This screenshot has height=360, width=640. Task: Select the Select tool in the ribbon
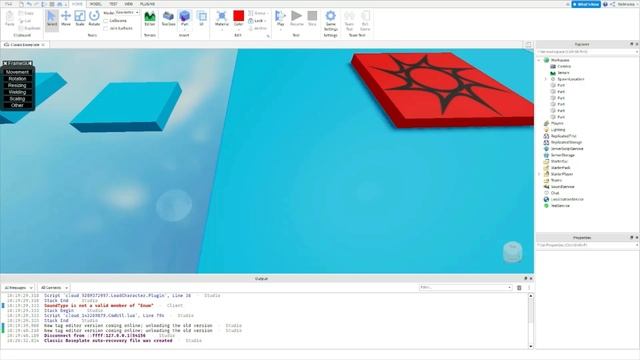pos(52,19)
